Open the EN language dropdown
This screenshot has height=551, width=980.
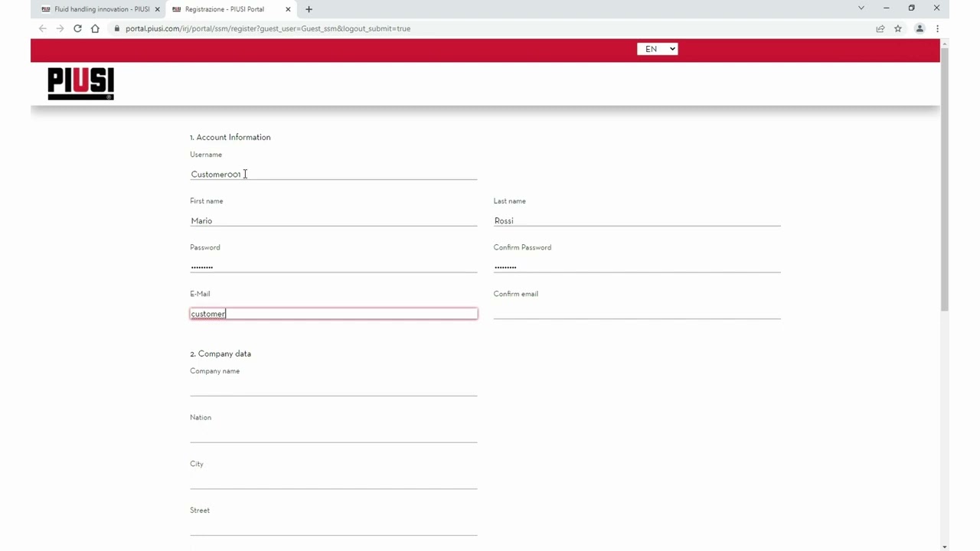657,49
